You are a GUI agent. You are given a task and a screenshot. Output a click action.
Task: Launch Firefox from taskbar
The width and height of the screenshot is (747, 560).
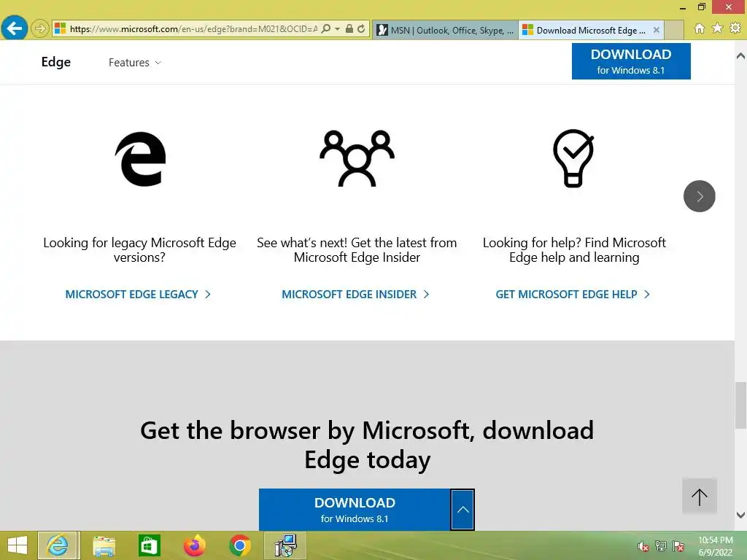click(194, 545)
